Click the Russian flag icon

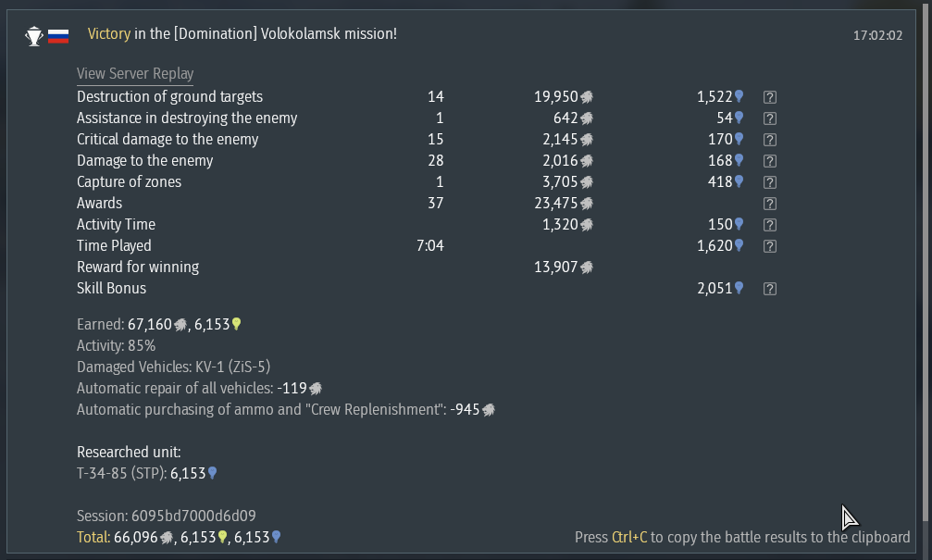[58, 36]
